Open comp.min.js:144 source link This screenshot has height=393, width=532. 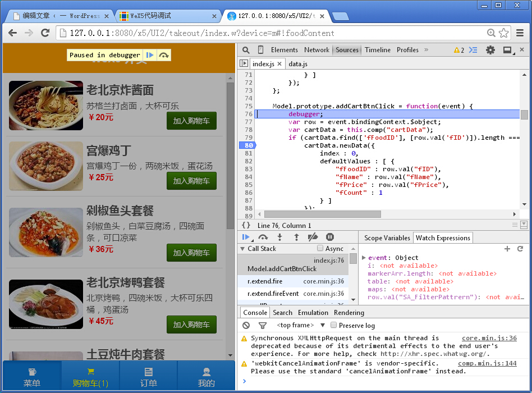(487, 363)
